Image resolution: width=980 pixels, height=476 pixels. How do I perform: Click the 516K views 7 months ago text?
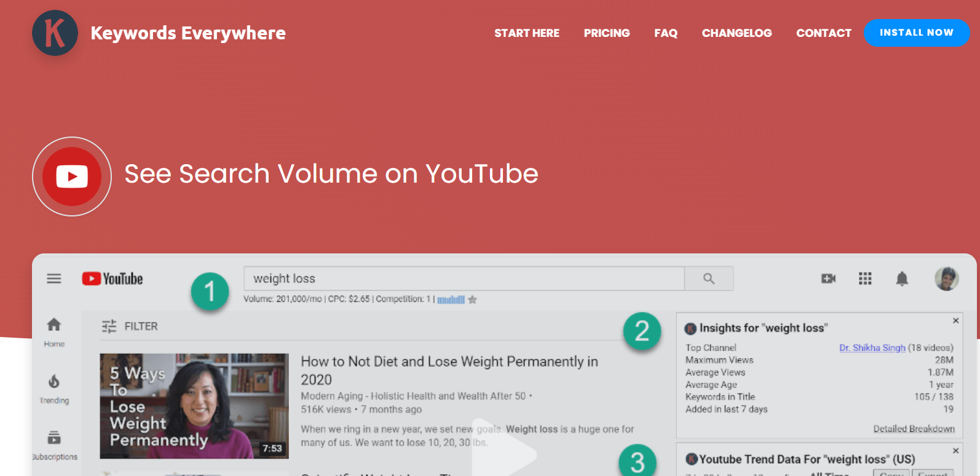pos(362,410)
